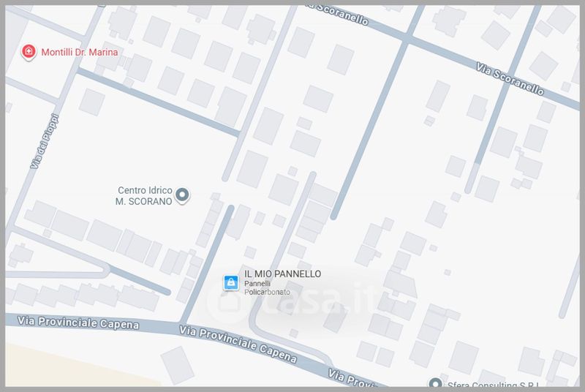Click the Centro Idrico M. SCORANO label
The width and height of the screenshot is (585, 392).
pos(144,196)
